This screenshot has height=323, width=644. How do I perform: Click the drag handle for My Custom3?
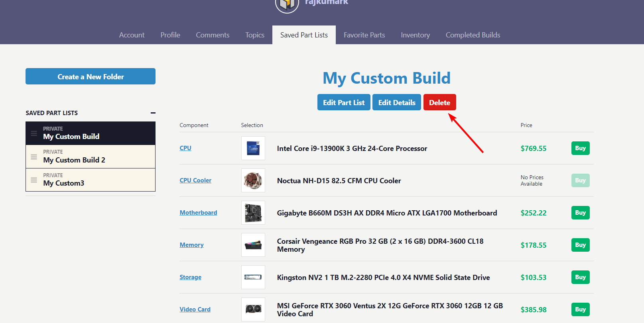pos(34,180)
